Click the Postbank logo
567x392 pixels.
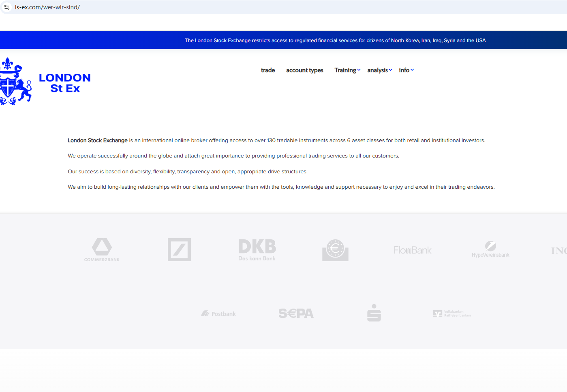[218, 314]
